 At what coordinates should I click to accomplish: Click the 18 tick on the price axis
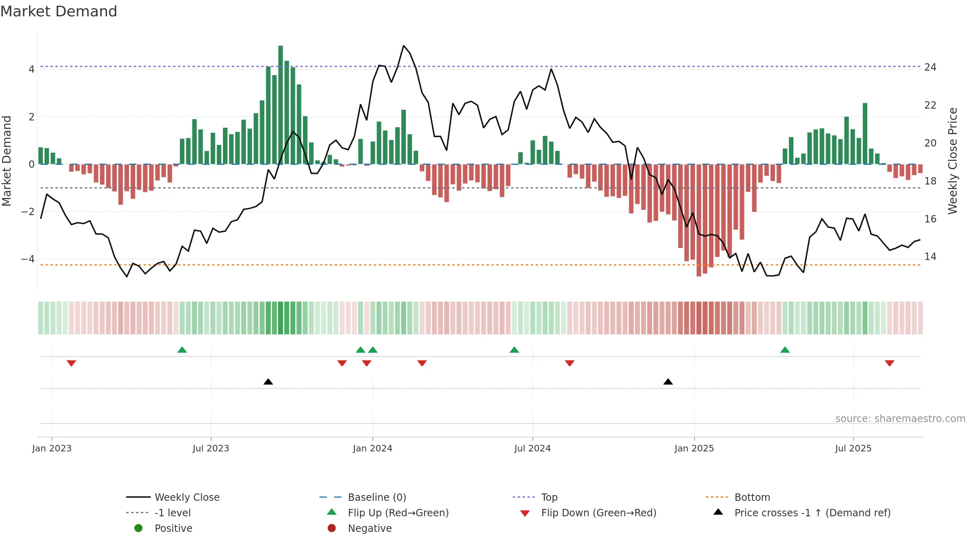930,181
